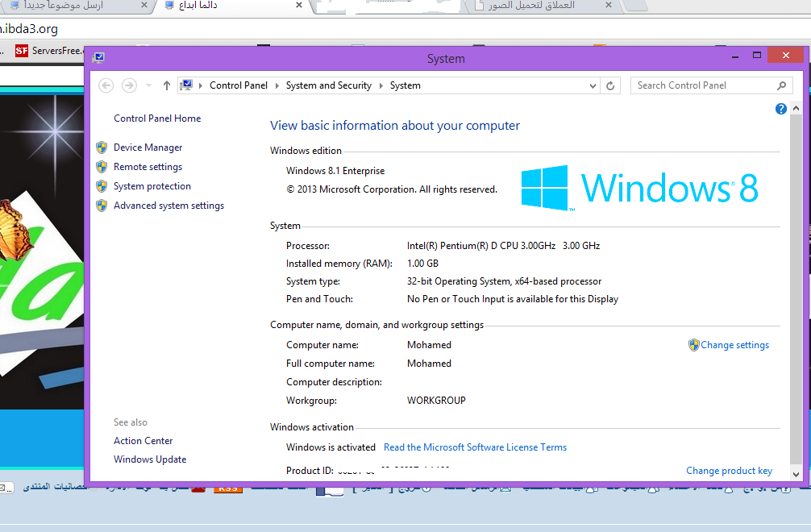Click the Up one level arrow
Viewport: 811px width, 532px height.
pyautogui.click(x=167, y=85)
